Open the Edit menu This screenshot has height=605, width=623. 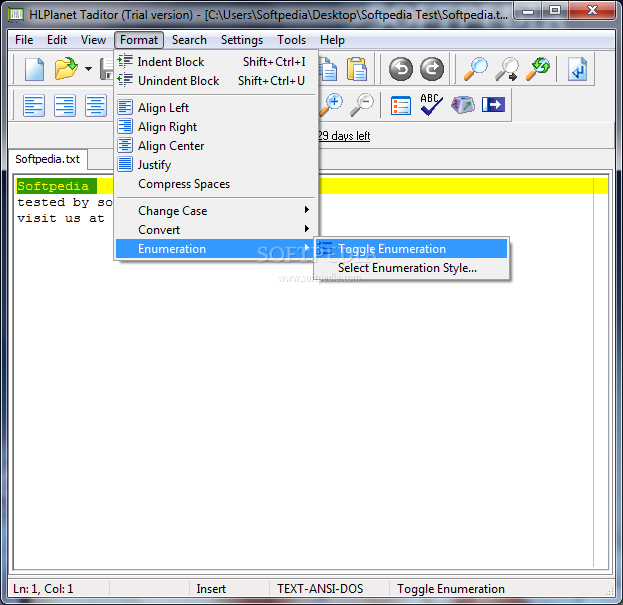(x=57, y=40)
